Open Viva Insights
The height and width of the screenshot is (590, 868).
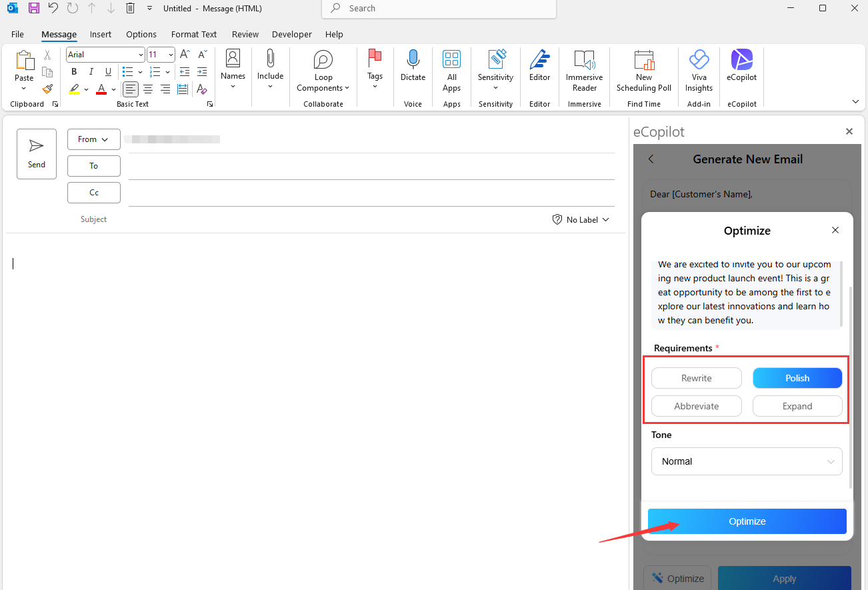699,67
